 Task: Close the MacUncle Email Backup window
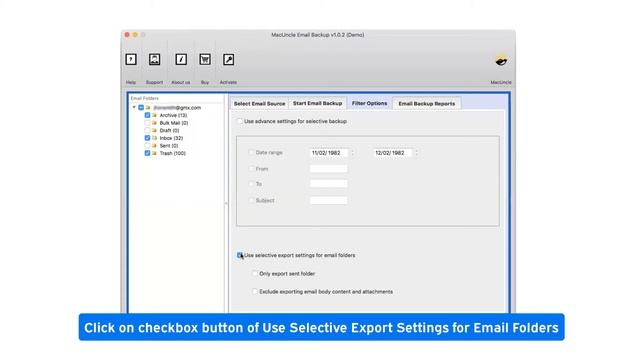click(x=127, y=35)
